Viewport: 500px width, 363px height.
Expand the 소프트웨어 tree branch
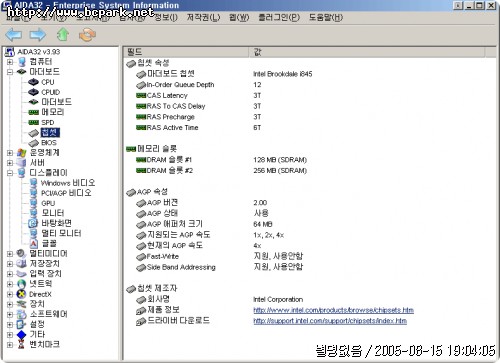(10, 314)
